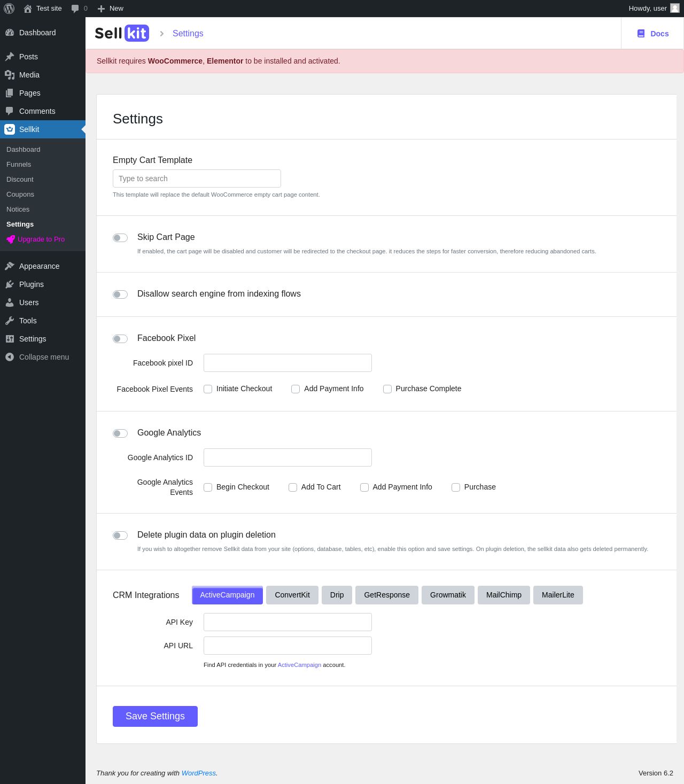Click the Appearance brush icon
684x784 pixels.
pyautogui.click(x=10, y=266)
